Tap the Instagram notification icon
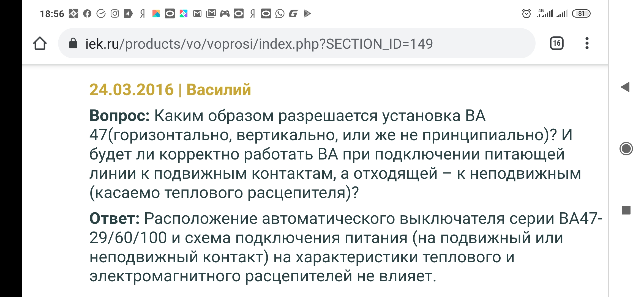The image size is (644, 297). [x=115, y=13]
